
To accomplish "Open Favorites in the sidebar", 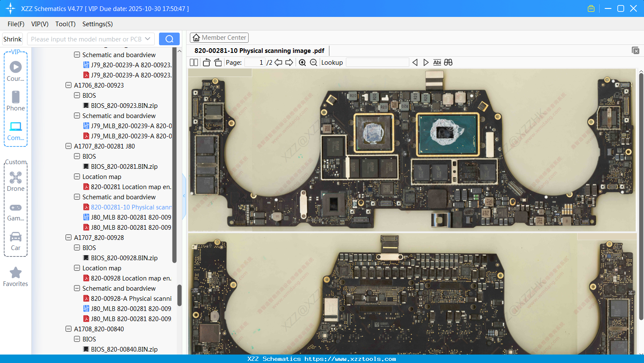I will tap(16, 277).
